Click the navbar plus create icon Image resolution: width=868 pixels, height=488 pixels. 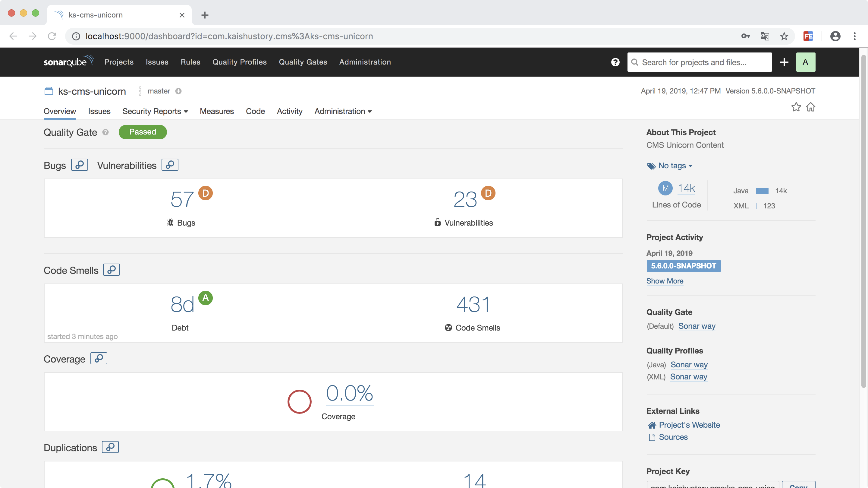tap(784, 62)
